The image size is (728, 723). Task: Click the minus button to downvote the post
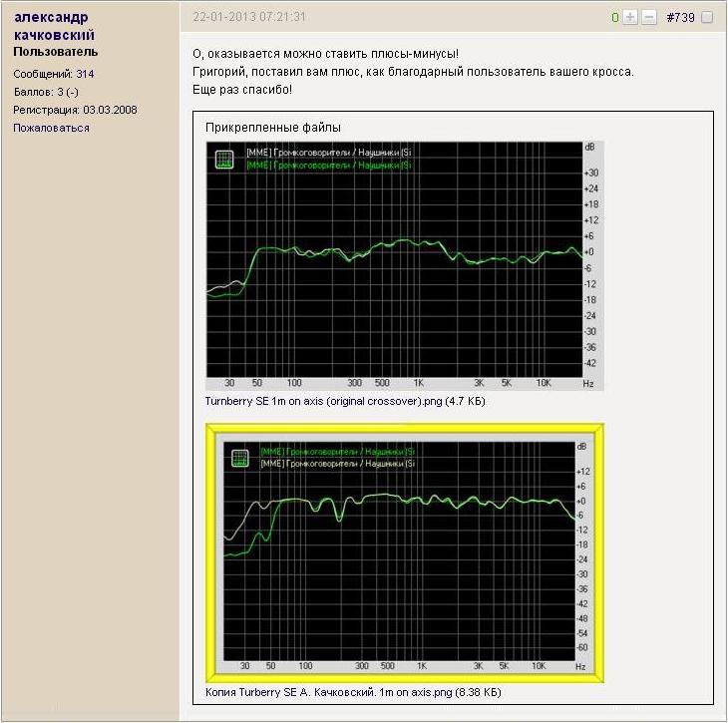point(648,18)
